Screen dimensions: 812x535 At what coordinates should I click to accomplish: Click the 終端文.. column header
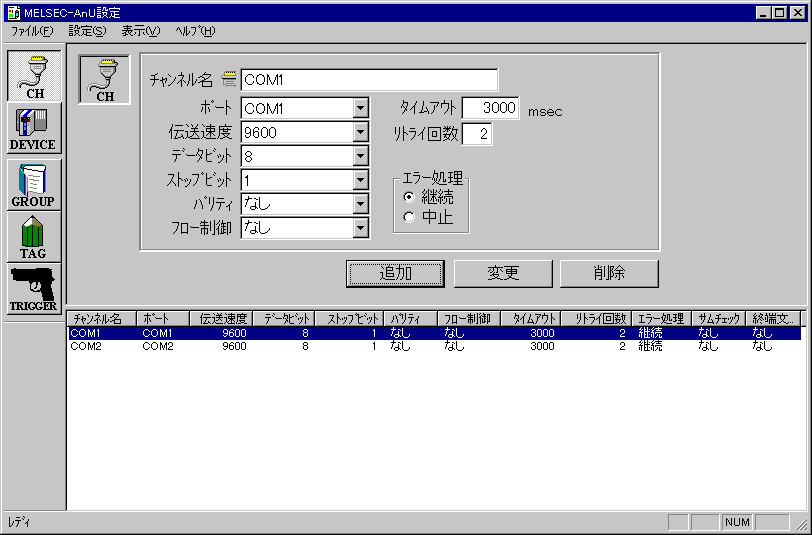(x=773, y=319)
